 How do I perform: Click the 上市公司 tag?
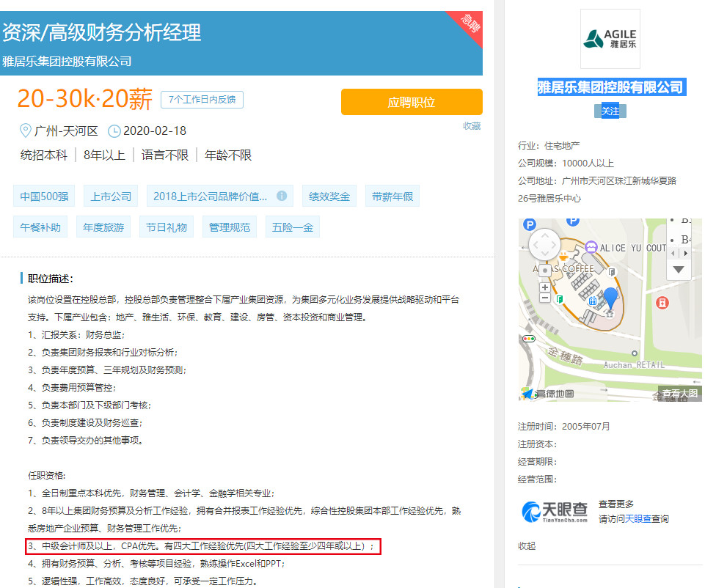[x=111, y=196]
